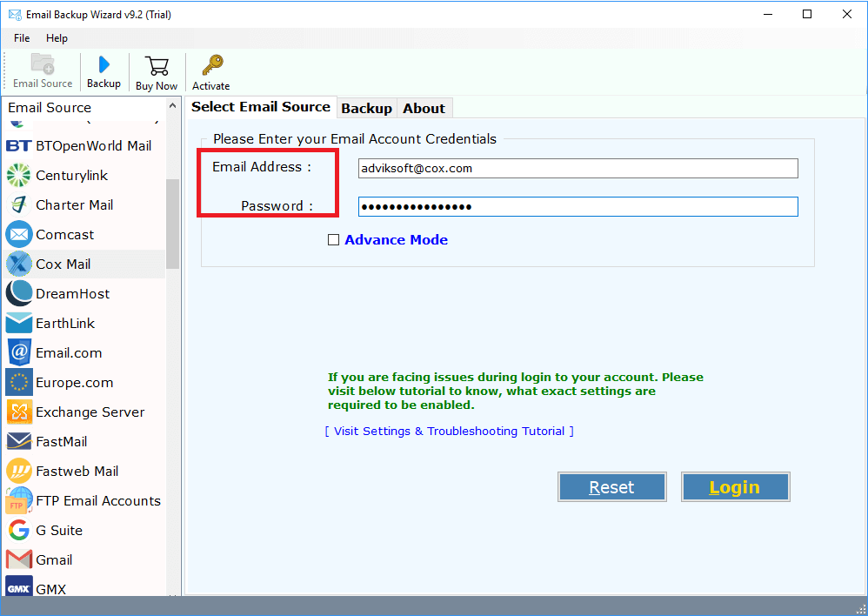Click the Reset button
868x616 pixels.
click(611, 487)
